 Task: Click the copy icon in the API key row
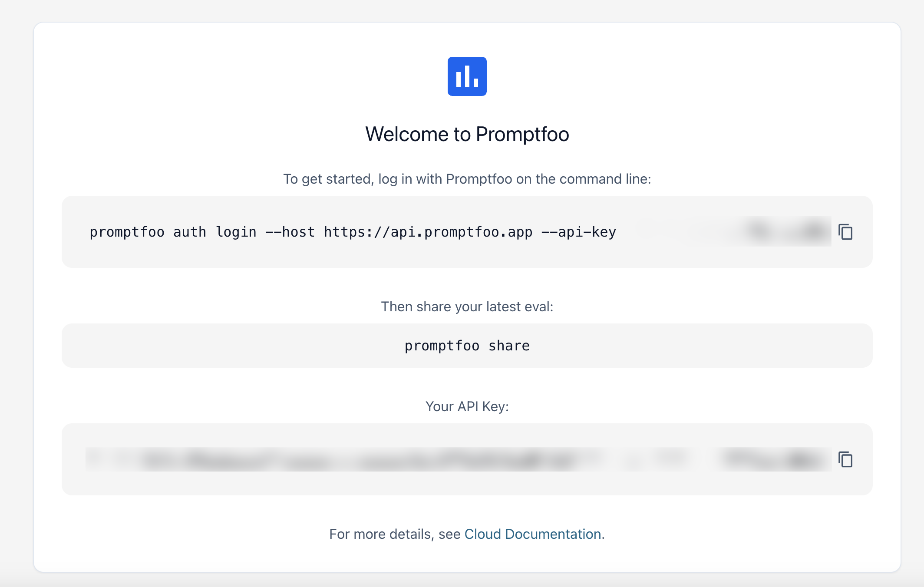pos(846,460)
